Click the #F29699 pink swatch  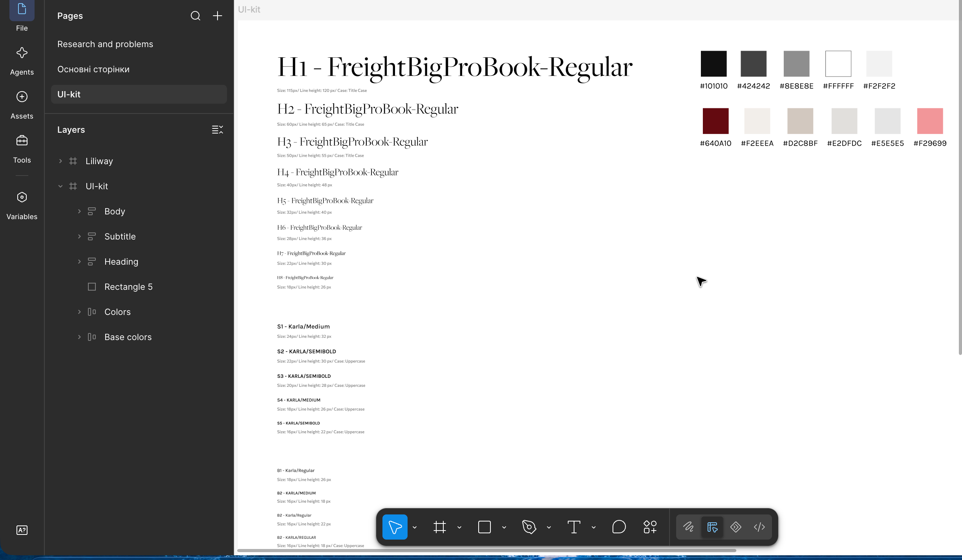(x=930, y=121)
